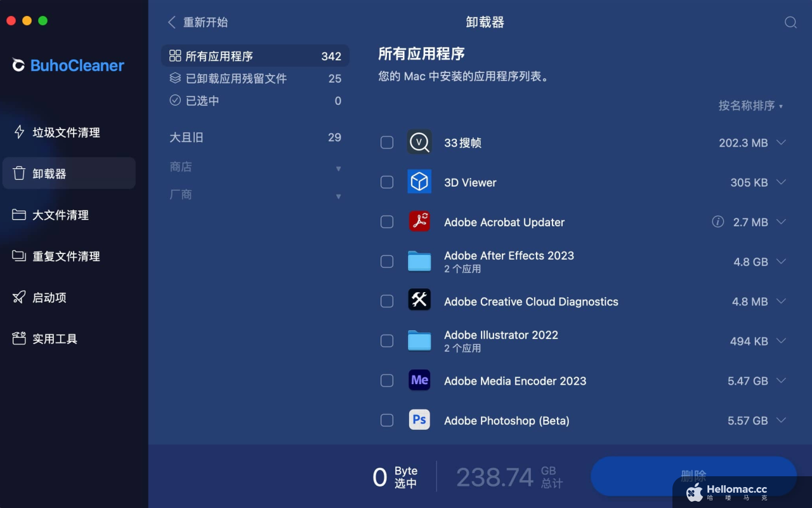Image resolution: width=812 pixels, height=508 pixels.
Task: Click the layers icon for 已卸载应用残留文件
Action: click(x=175, y=78)
